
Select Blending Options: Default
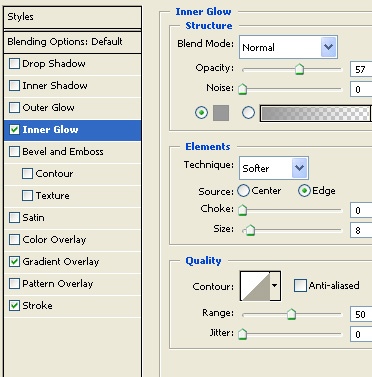(x=73, y=42)
